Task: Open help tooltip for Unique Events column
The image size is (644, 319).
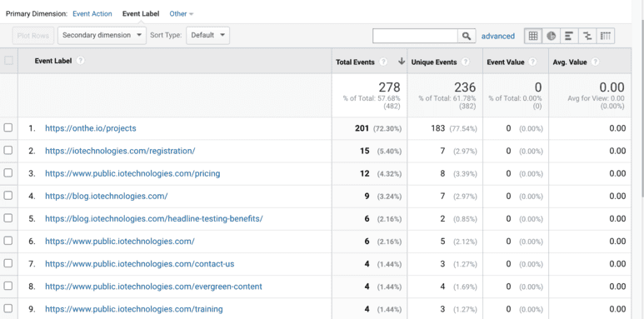Action: (466, 62)
